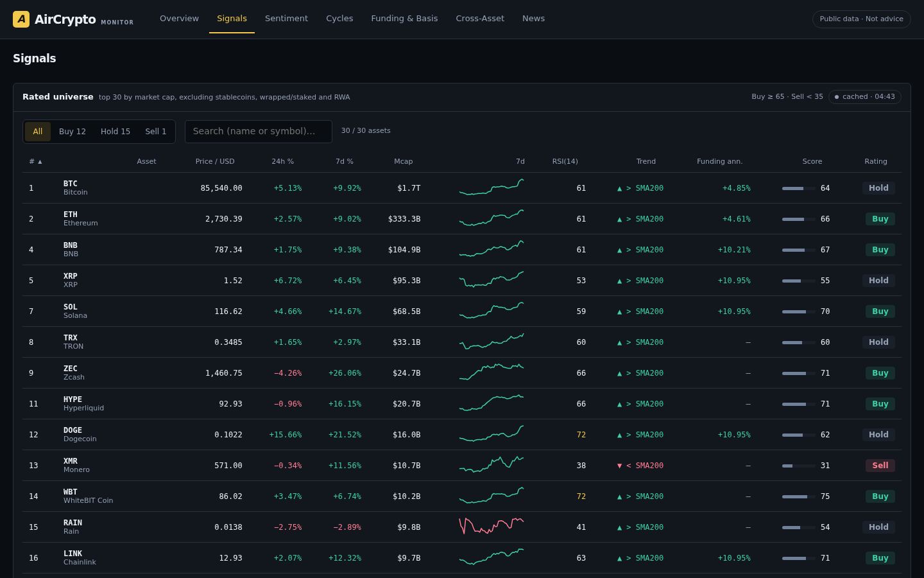Sort by the # rank column
This screenshot has height=578, width=924.
tap(35, 161)
